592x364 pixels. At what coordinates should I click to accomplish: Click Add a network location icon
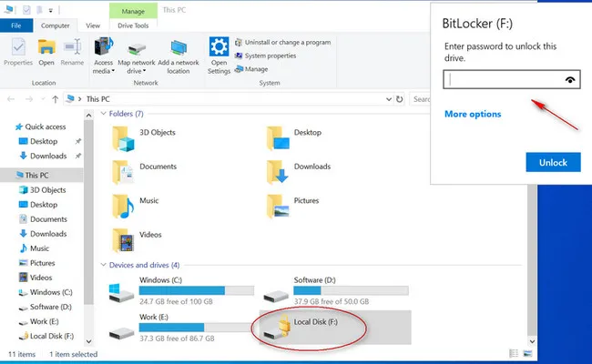(x=179, y=47)
